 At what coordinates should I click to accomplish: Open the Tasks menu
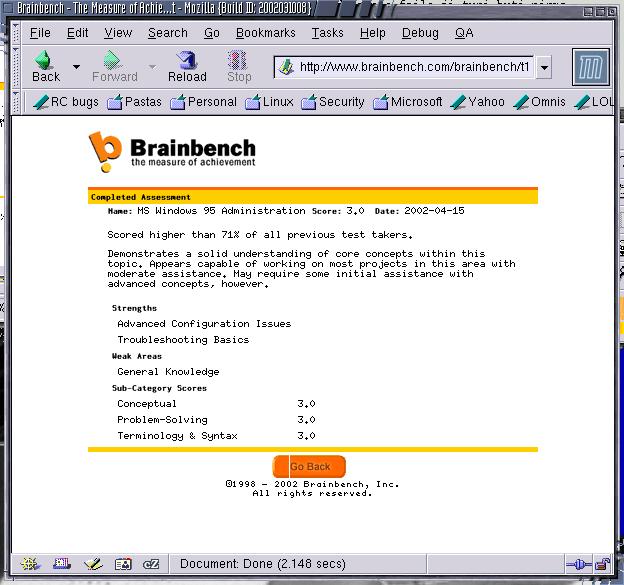coord(327,33)
